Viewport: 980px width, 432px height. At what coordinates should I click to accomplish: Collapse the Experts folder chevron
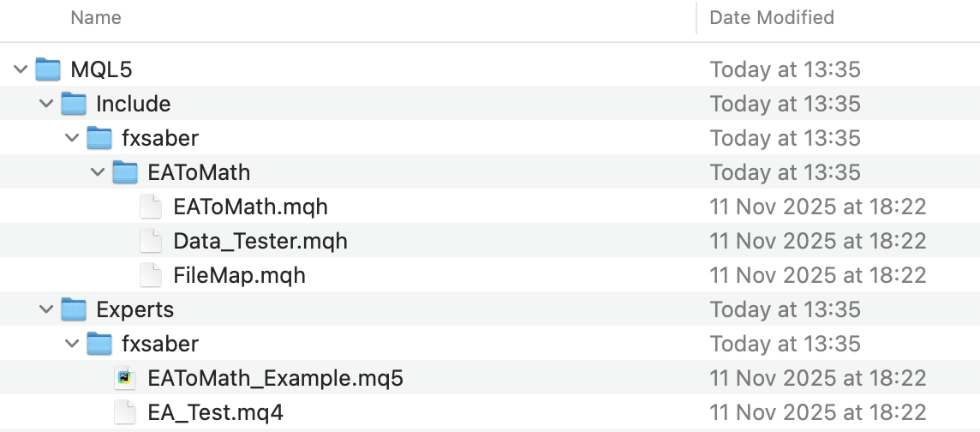pyautogui.click(x=46, y=309)
